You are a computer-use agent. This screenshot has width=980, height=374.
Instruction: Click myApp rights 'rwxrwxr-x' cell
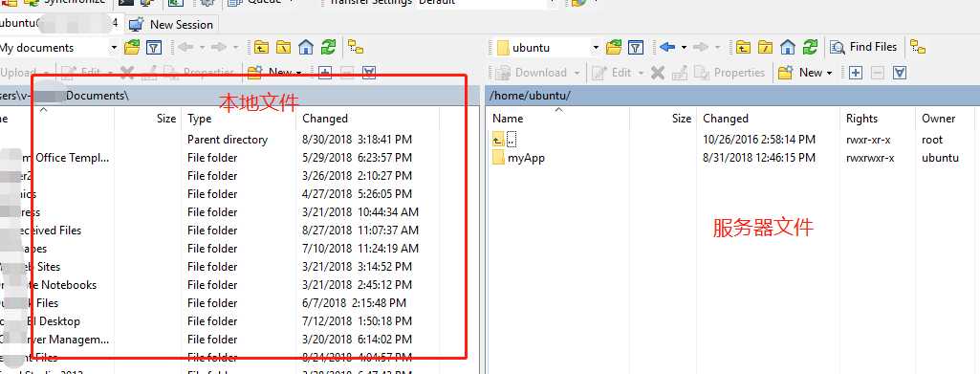pos(870,158)
